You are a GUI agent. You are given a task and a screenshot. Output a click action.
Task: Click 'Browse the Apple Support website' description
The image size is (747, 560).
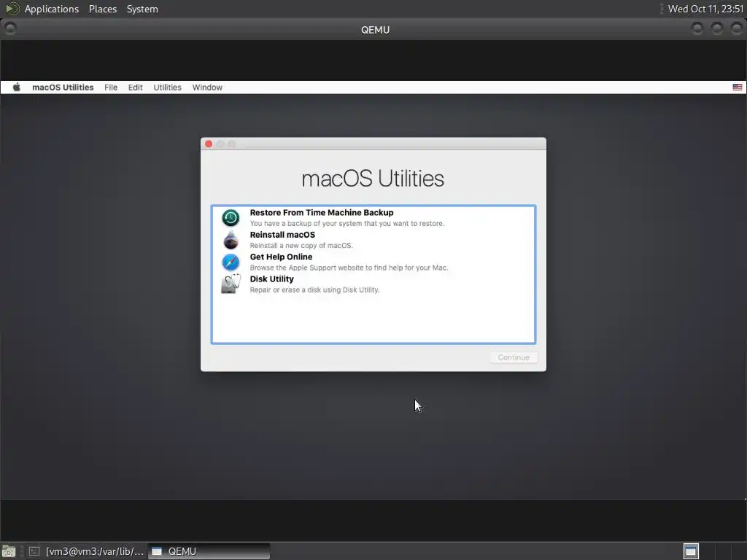349,268
